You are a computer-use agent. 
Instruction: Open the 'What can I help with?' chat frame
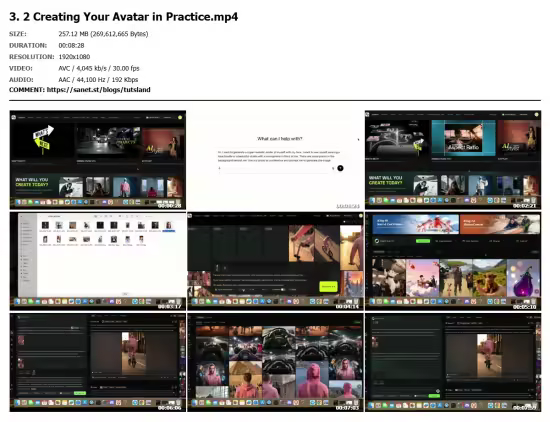click(275, 160)
